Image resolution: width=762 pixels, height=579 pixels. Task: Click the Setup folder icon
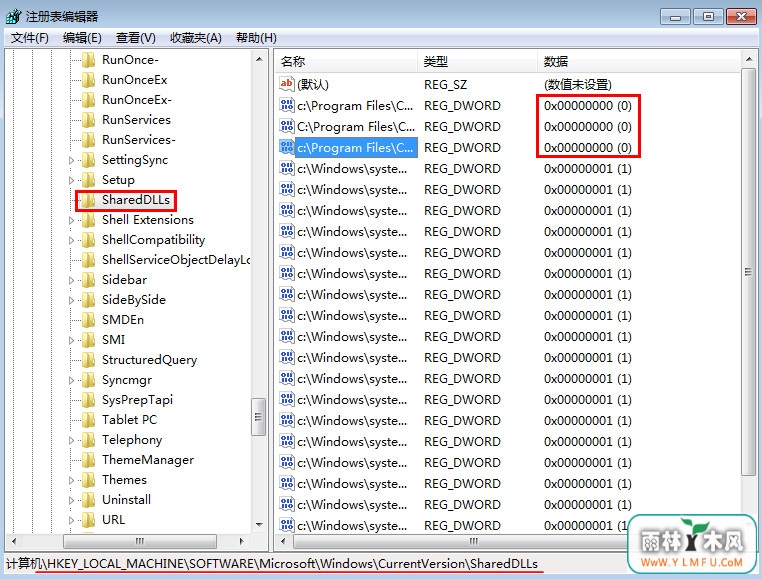88,180
